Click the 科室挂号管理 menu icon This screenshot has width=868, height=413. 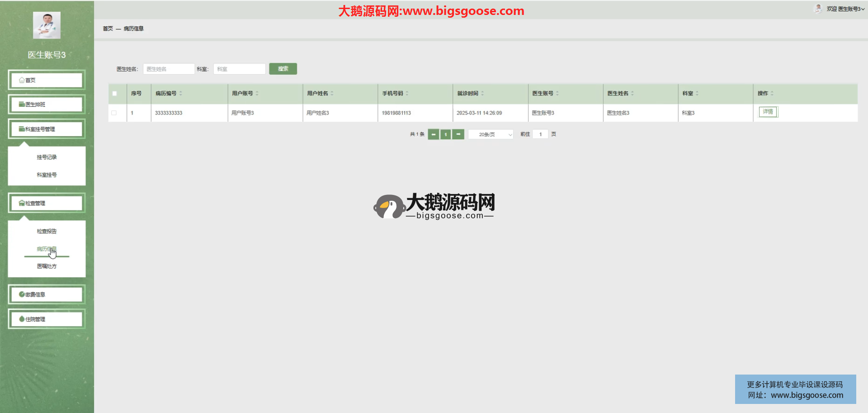[22, 129]
